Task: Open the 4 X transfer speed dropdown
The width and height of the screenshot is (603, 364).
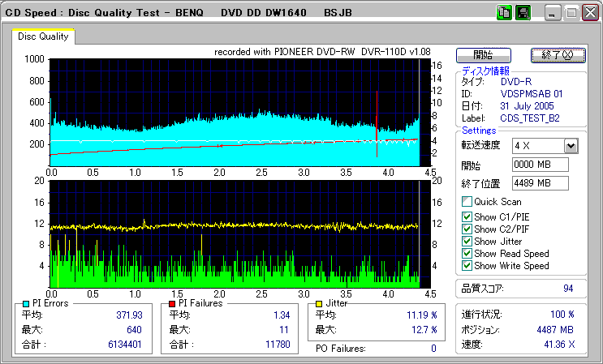Action: tap(570, 146)
